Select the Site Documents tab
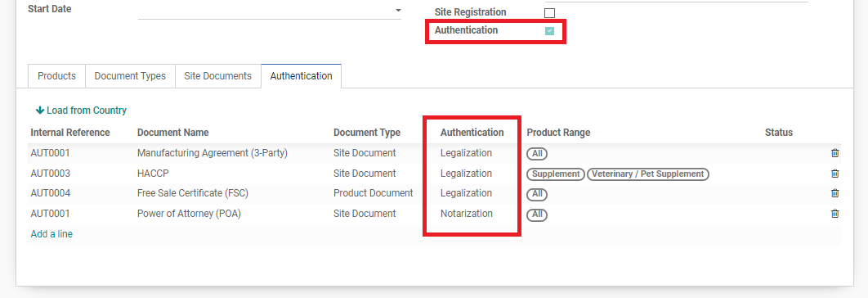Screen dimensions: 868x298 218,76
